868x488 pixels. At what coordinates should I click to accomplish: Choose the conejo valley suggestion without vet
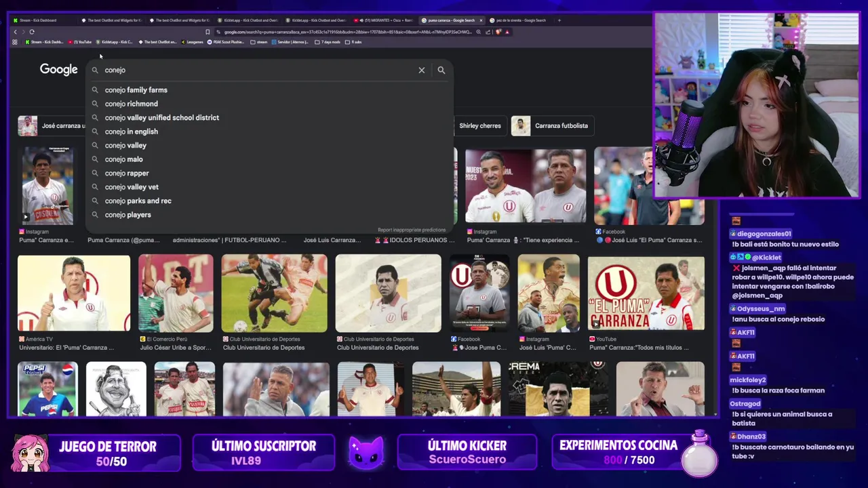269,145
